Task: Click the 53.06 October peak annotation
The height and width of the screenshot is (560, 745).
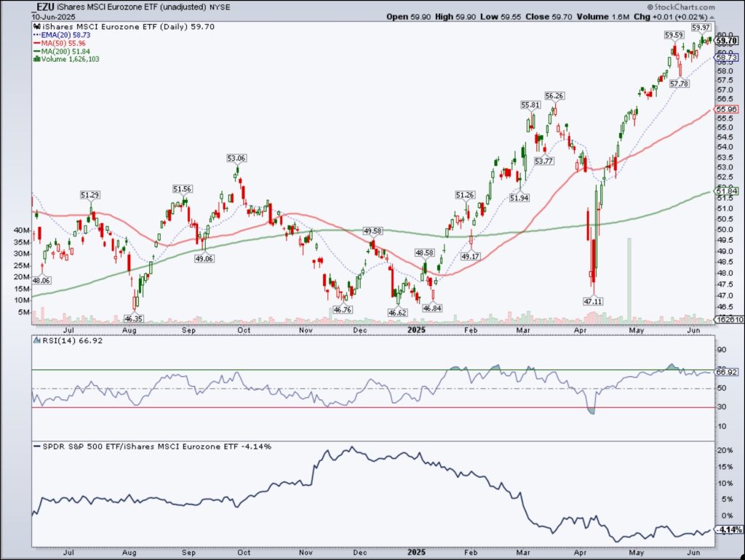Action: point(236,158)
